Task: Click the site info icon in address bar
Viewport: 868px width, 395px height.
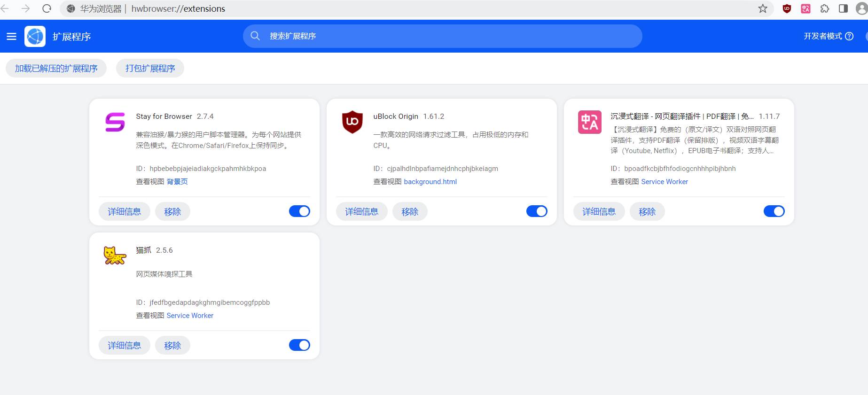Action: pyautogui.click(x=71, y=8)
